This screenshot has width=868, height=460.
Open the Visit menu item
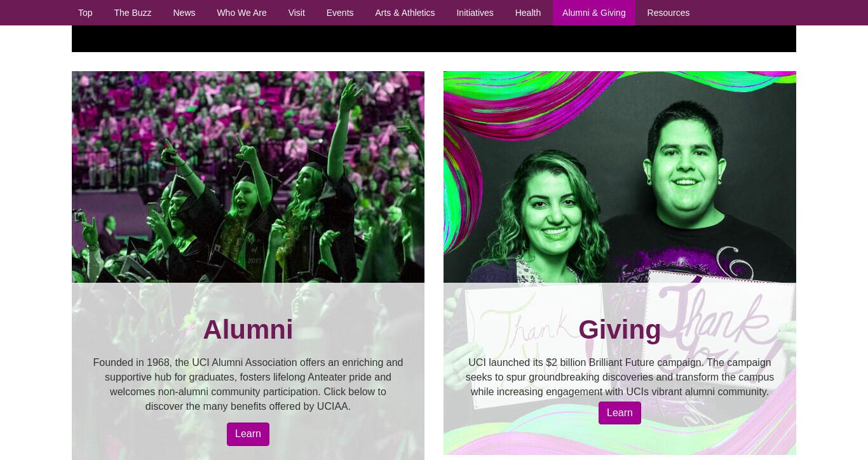click(x=297, y=13)
